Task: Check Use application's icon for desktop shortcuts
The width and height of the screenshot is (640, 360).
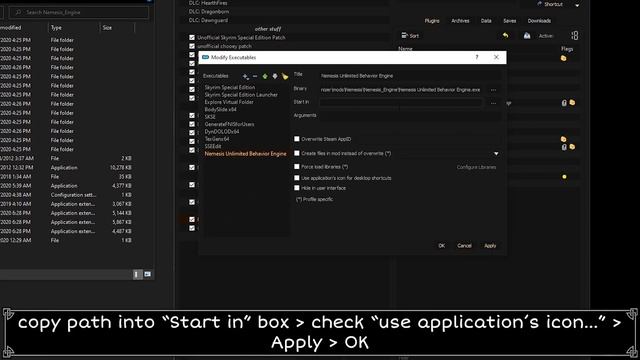Action: tap(297, 178)
